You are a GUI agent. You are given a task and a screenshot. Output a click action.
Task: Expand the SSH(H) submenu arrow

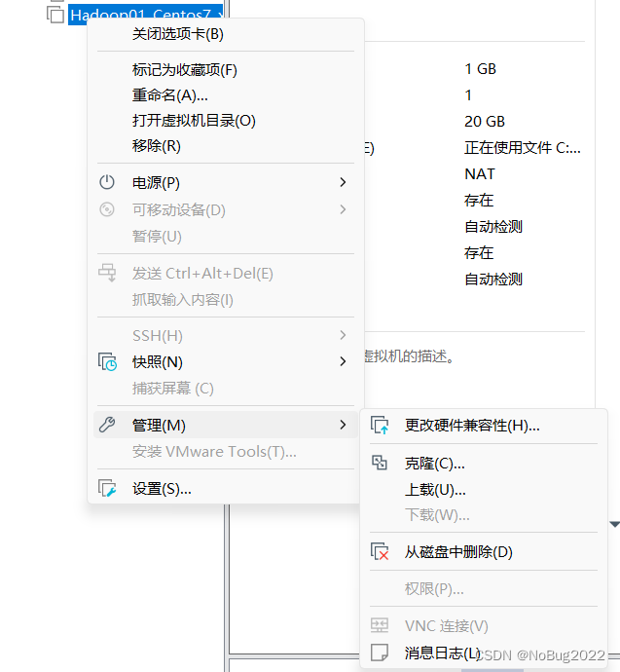point(343,335)
